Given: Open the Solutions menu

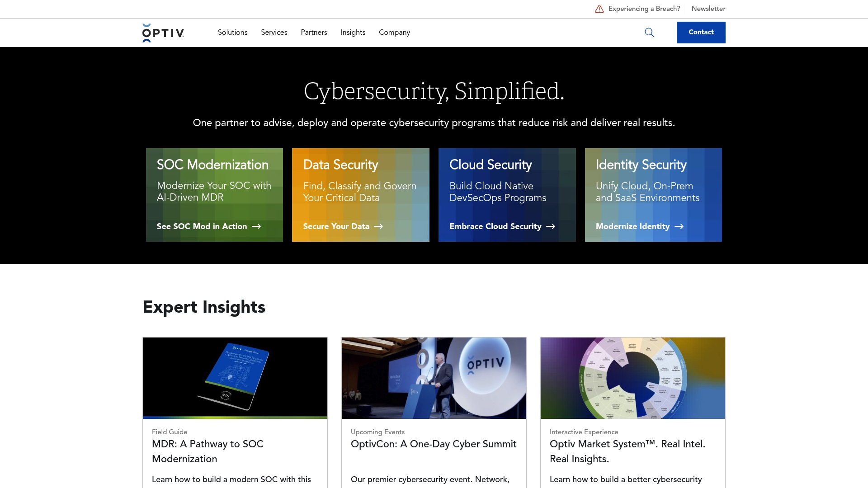Looking at the screenshot, I should click(232, 33).
